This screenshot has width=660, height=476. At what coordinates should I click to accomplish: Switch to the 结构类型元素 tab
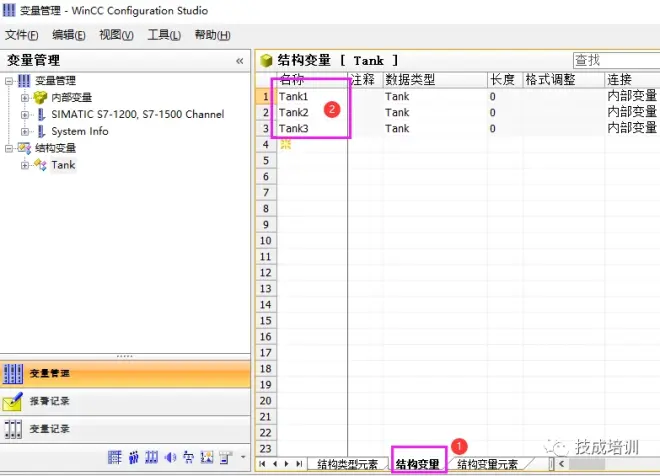(x=347, y=464)
